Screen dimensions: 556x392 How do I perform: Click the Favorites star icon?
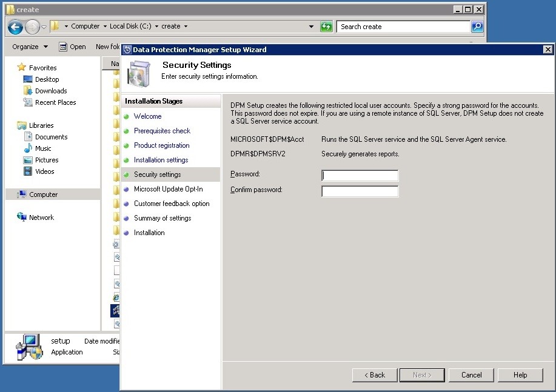22,67
